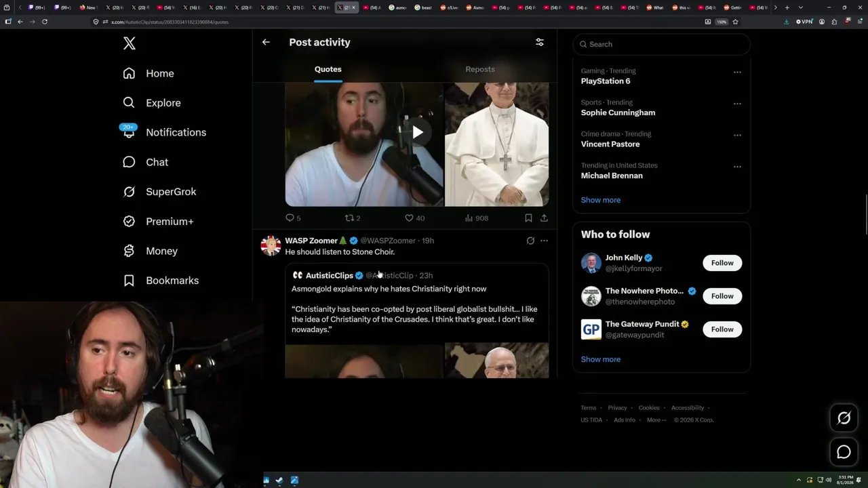The width and height of the screenshot is (868, 488).
Task: Open Bookmarks in the sidebar
Action: coord(161,281)
